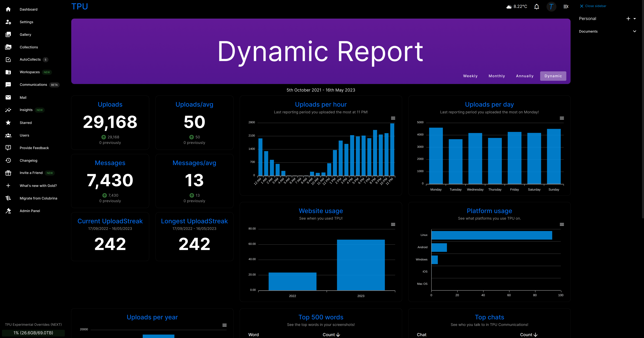Open the notifications bell icon
Viewport: 644px width, 338px height.
point(536,7)
